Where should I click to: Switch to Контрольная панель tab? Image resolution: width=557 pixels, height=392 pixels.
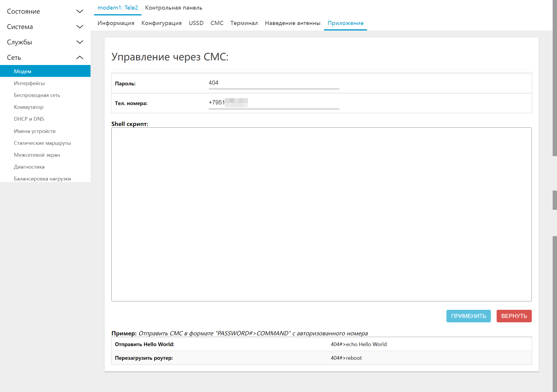coord(173,8)
